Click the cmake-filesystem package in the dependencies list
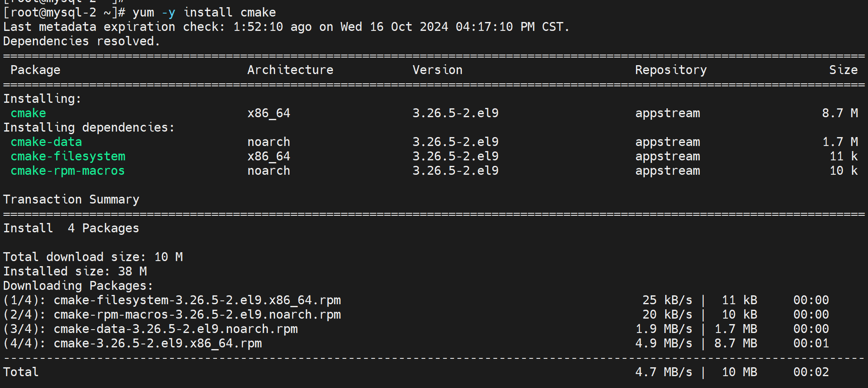868x388 pixels. pos(68,157)
